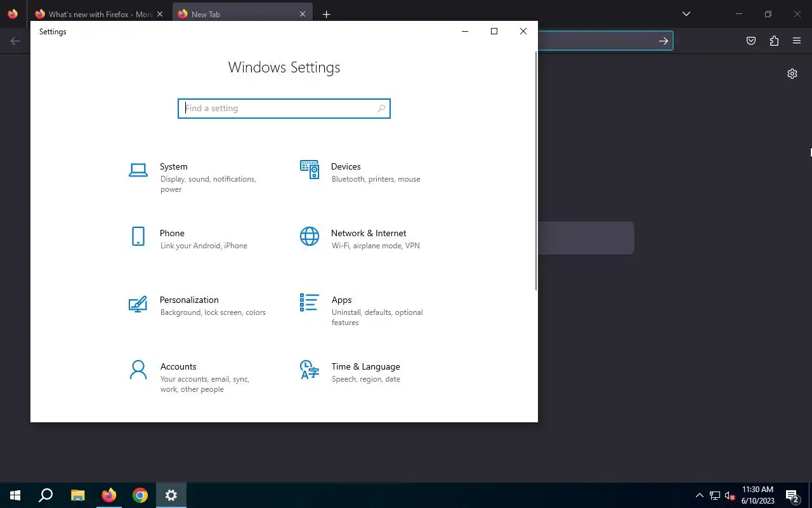This screenshot has height=508, width=812.
Task: Switch to Firefox in the taskbar
Action: tap(109, 495)
